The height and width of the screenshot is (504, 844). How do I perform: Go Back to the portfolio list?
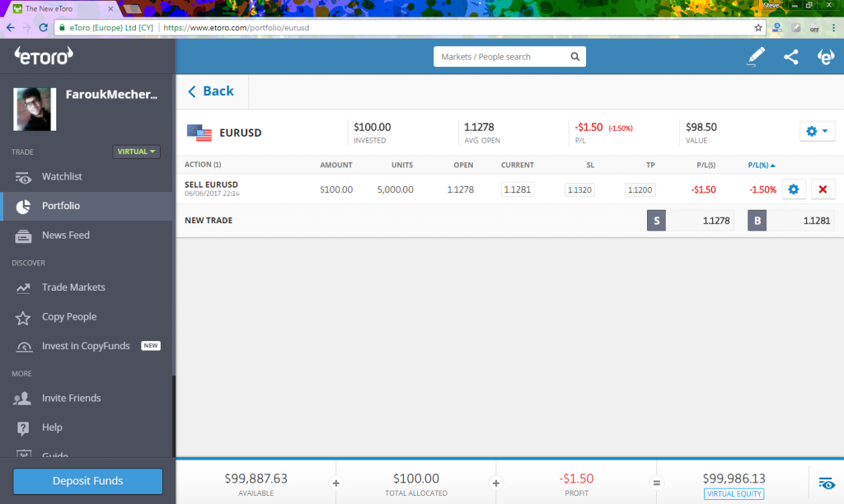[211, 91]
